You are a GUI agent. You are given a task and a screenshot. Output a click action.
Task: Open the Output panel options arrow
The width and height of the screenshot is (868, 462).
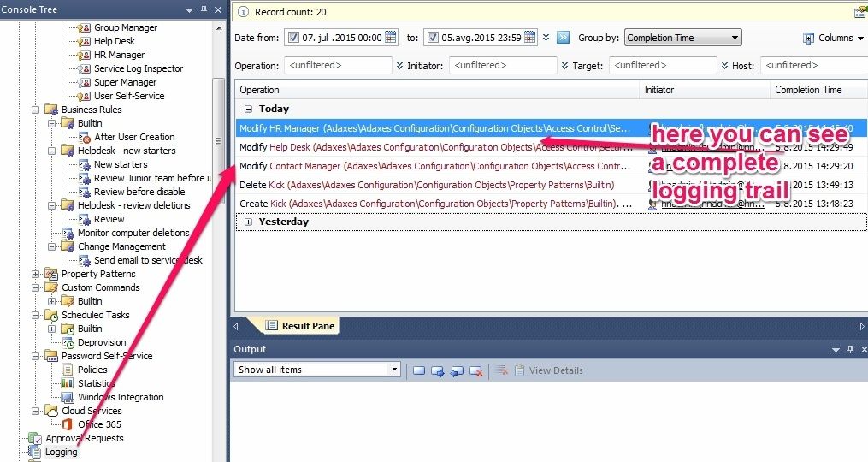[836, 350]
